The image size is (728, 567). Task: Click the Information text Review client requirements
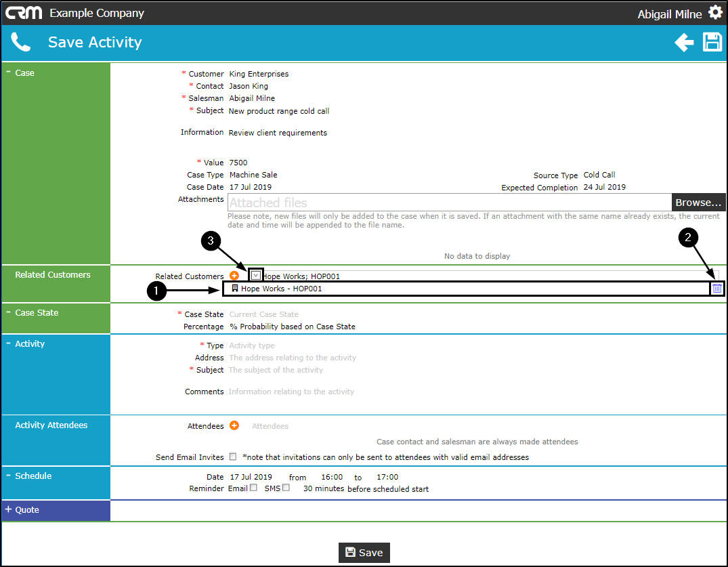[278, 133]
